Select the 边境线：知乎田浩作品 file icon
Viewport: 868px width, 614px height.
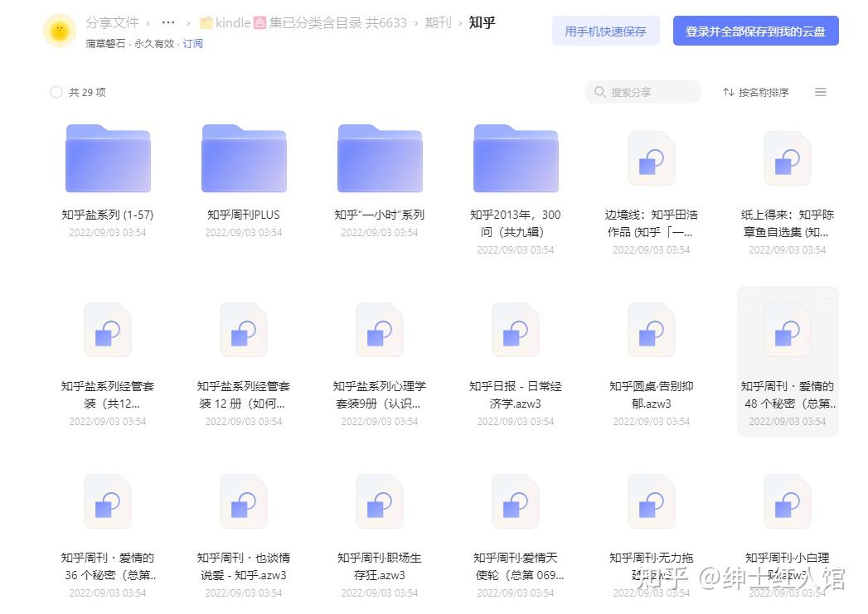652,159
